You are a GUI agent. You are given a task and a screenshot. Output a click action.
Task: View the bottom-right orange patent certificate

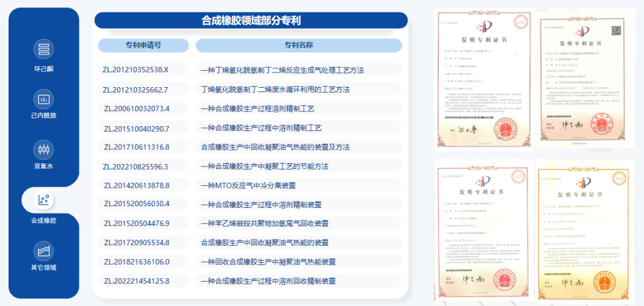(585, 229)
